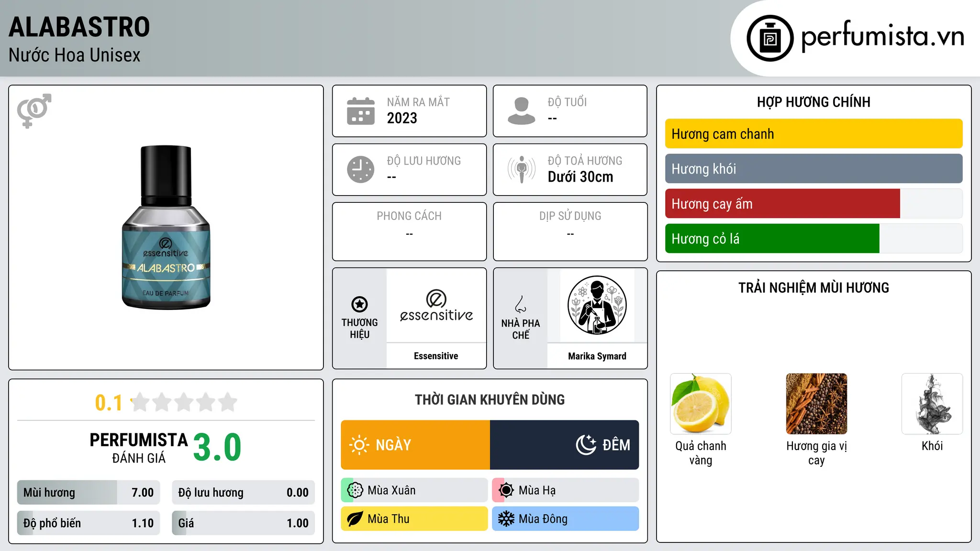The image size is (980, 551).
Task: Click the Khói note label
Action: click(x=932, y=446)
